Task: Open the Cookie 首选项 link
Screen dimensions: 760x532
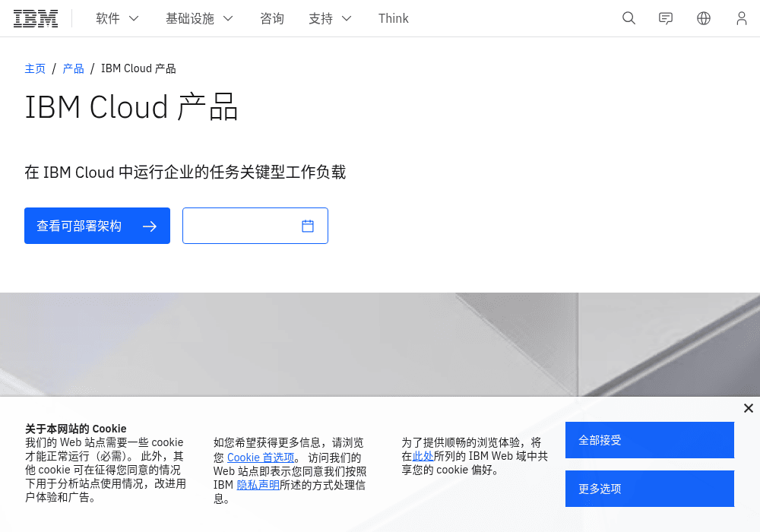Action: pos(261,458)
